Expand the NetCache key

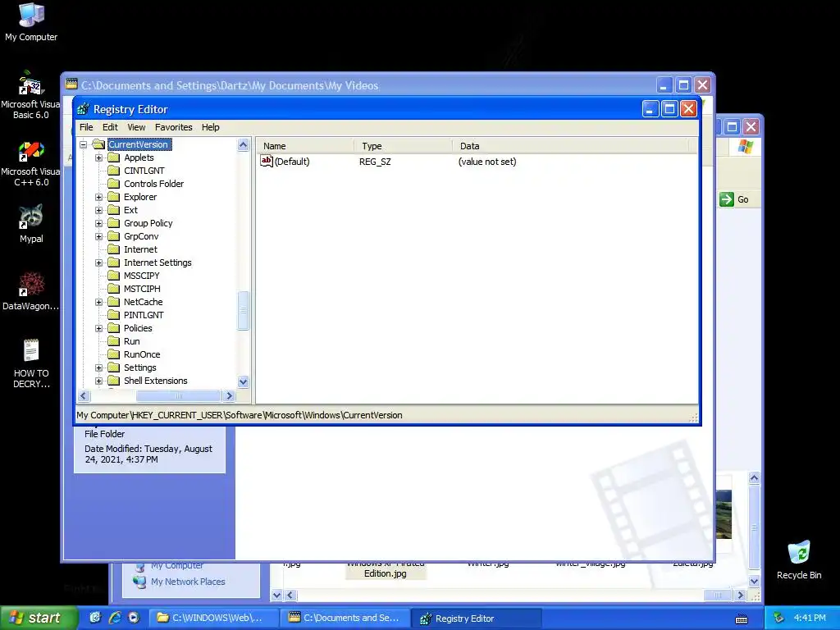tap(99, 302)
